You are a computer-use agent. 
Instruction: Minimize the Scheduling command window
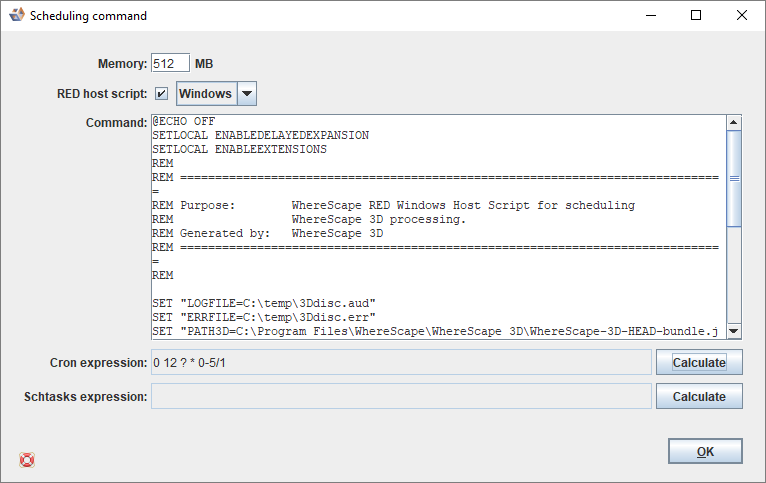pos(651,16)
